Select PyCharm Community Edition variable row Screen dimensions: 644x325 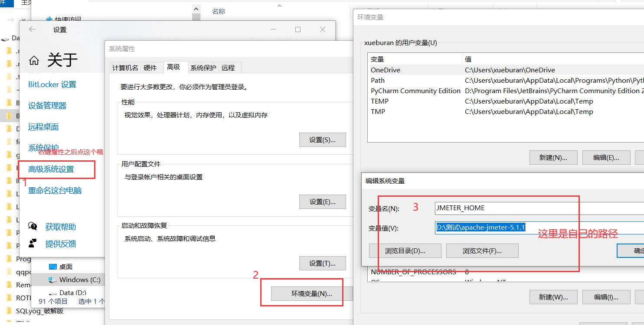click(506, 91)
